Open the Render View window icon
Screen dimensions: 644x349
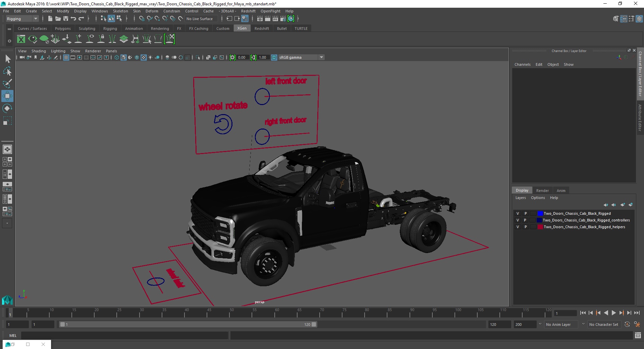tap(260, 19)
